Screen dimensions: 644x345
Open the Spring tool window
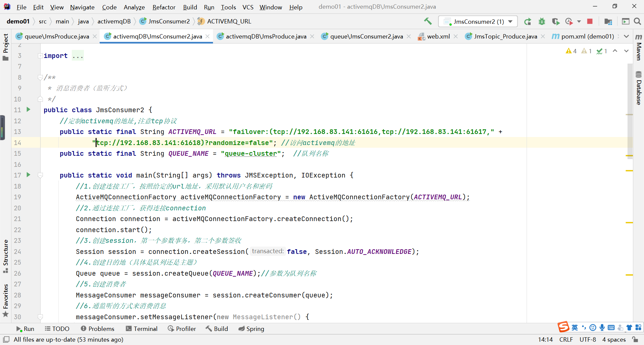tap(251, 329)
